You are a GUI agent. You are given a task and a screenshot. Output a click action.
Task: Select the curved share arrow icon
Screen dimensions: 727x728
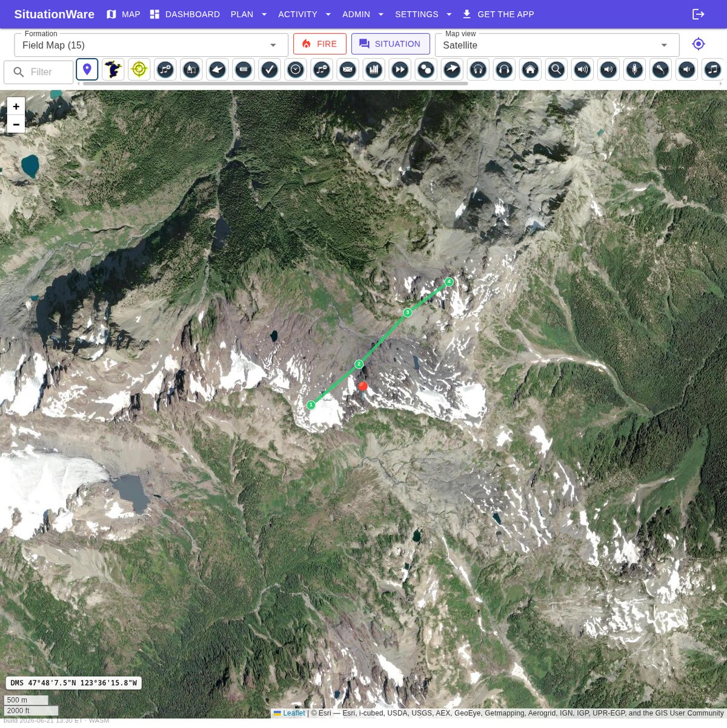452,70
